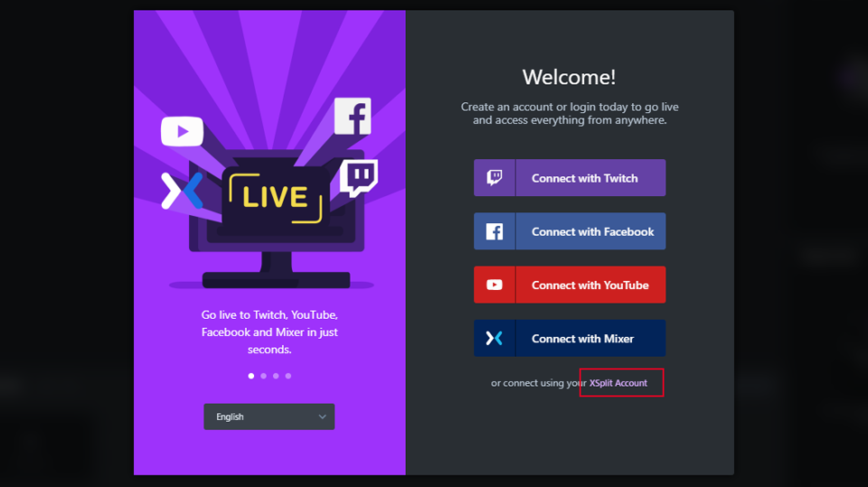Click the LIVE monitor illustration

275,221
